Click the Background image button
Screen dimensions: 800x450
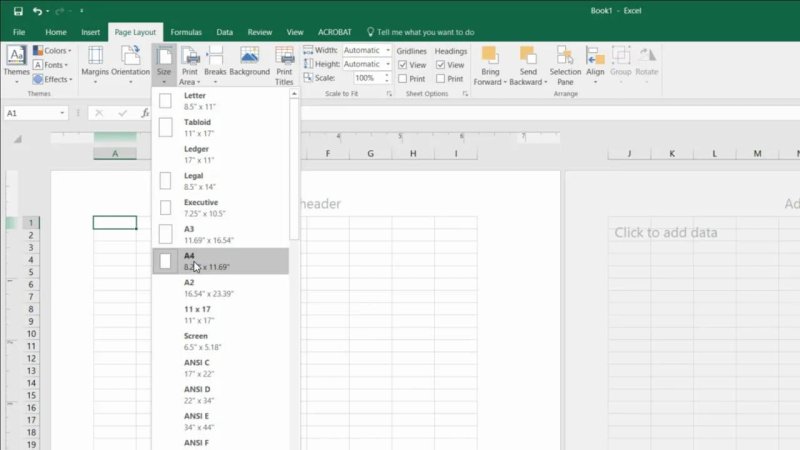pyautogui.click(x=249, y=61)
